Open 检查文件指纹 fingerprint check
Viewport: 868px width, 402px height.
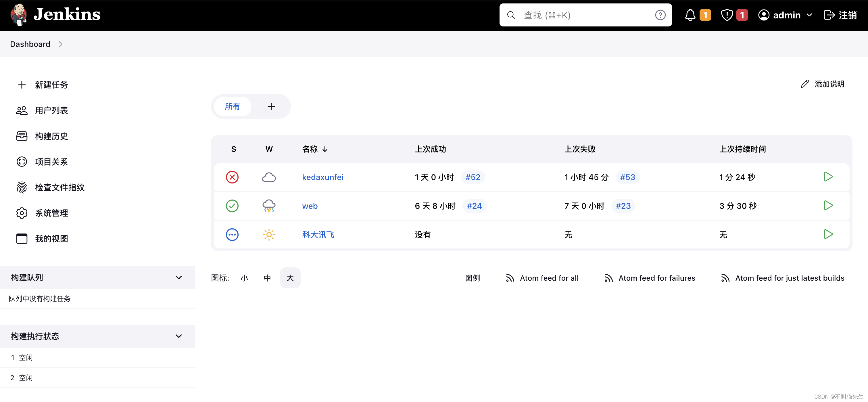pyautogui.click(x=60, y=187)
